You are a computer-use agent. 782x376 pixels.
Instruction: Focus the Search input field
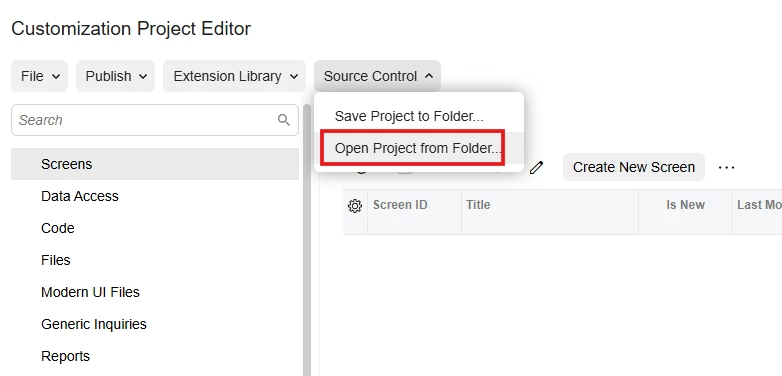155,120
